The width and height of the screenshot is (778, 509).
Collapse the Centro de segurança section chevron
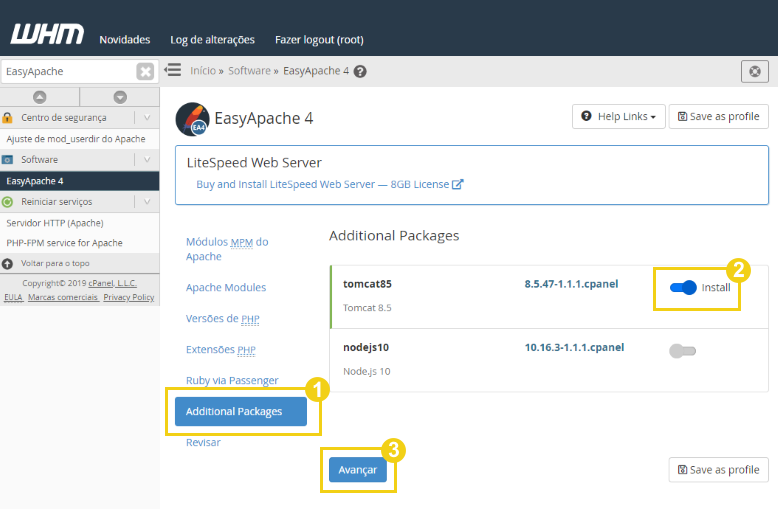(x=147, y=118)
